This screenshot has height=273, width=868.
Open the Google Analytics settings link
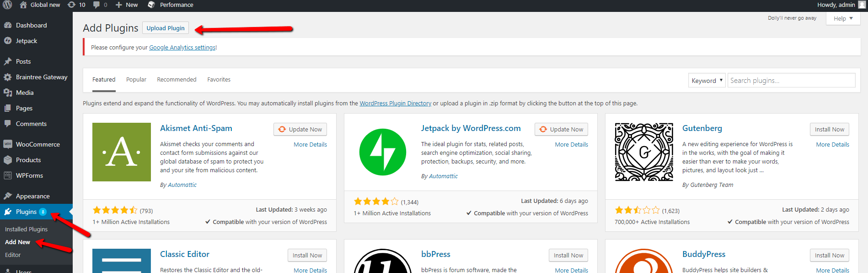(182, 48)
